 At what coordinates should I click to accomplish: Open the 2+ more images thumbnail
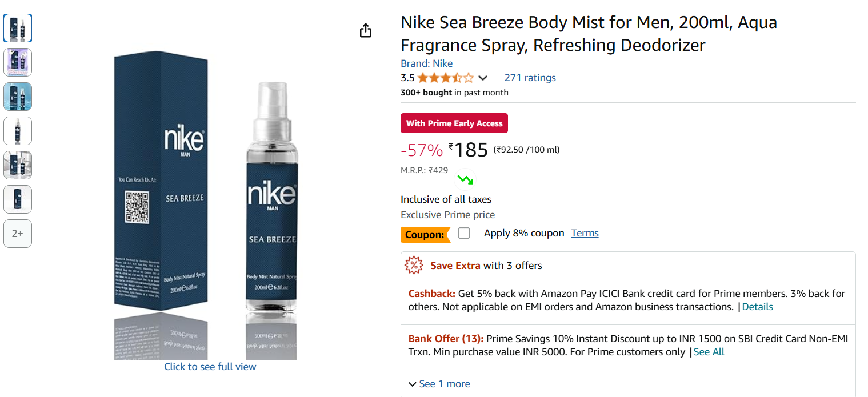(x=18, y=234)
